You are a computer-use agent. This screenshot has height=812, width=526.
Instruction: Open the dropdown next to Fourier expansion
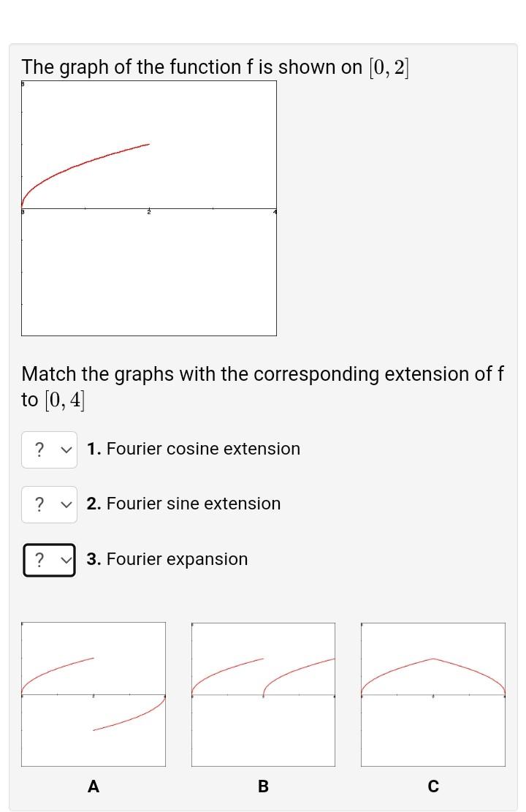click(49, 559)
